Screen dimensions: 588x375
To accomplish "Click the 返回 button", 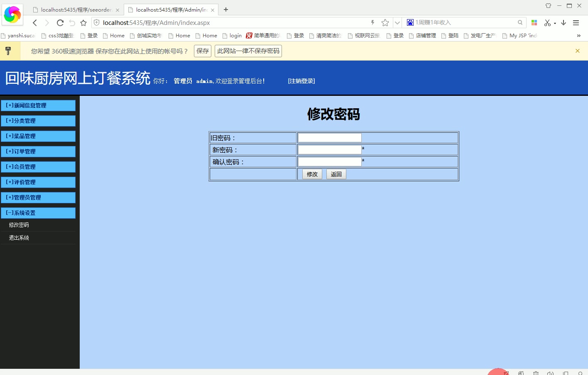I will coord(336,174).
